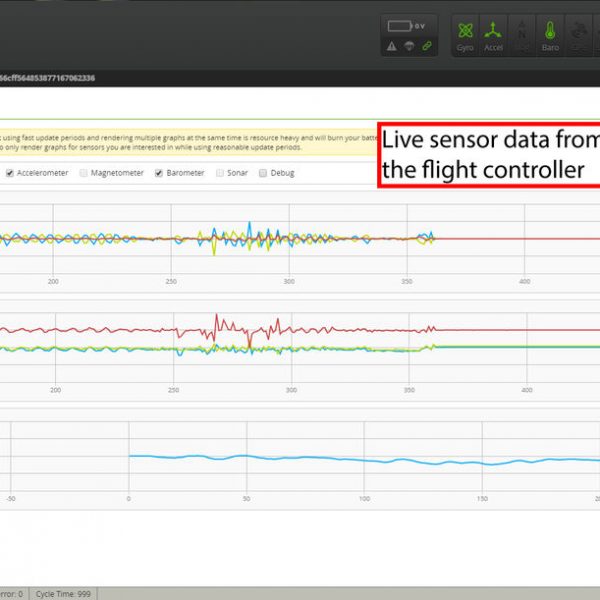Click the 0 V battery voltage reading
This screenshot has width=600, height=600.
click(x=420, y=26)
